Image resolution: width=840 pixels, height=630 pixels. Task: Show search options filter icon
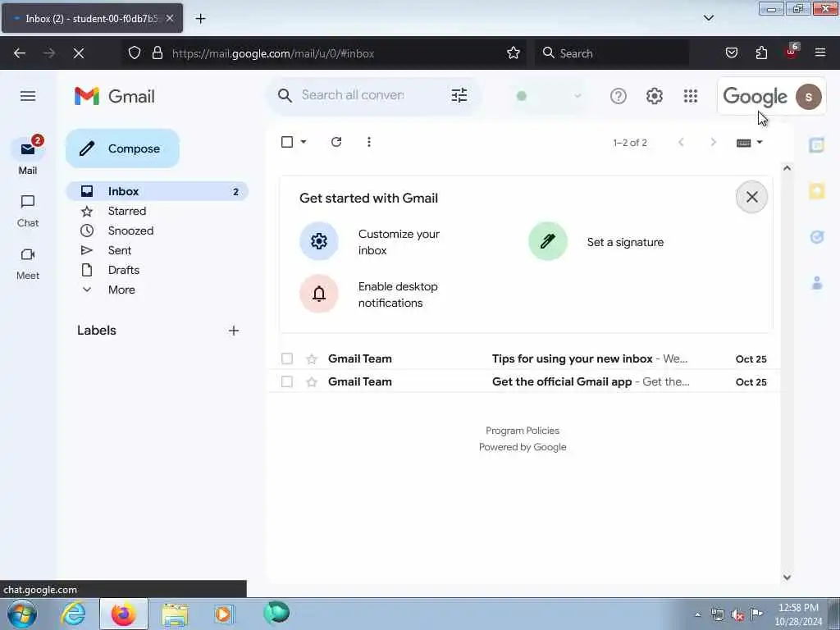(x=459, y=96)
